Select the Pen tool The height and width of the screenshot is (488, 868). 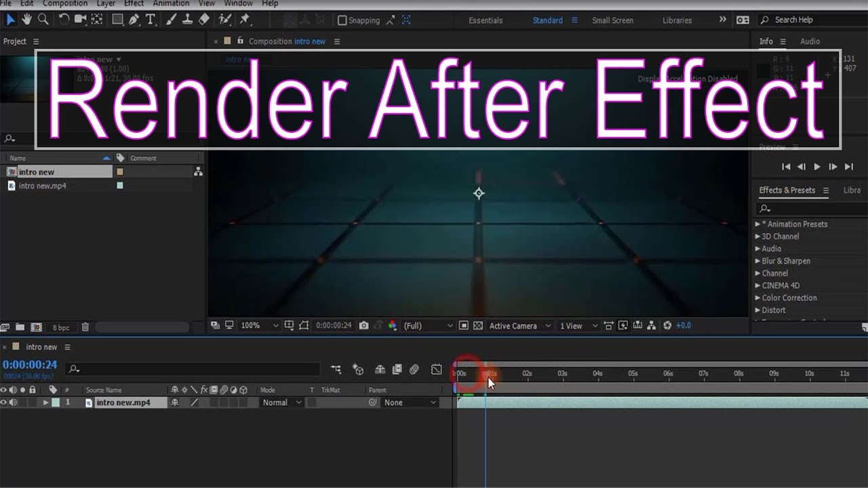[x=134, y=20]
